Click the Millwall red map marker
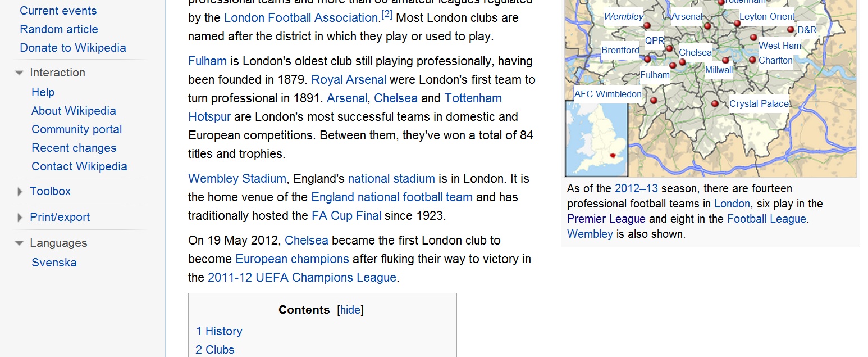The width and height of the screenshot is (868, 357). (725, 60)
